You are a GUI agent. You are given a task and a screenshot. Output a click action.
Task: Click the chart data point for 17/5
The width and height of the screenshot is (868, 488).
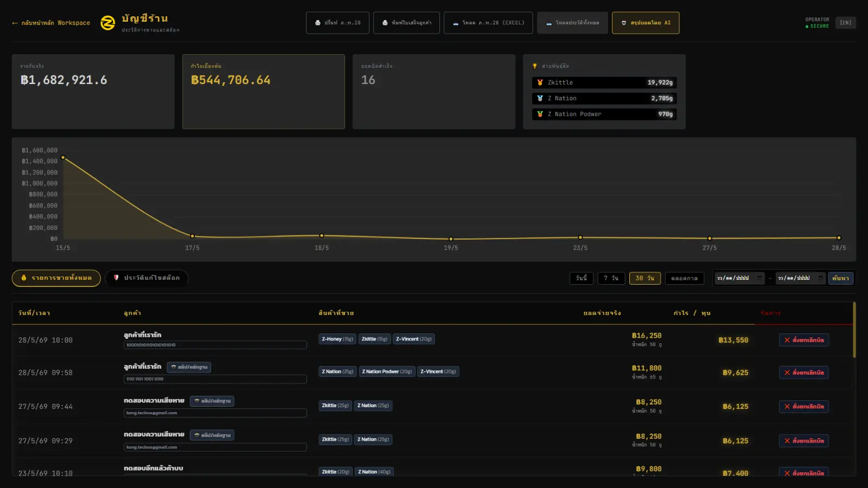point(192,236)
